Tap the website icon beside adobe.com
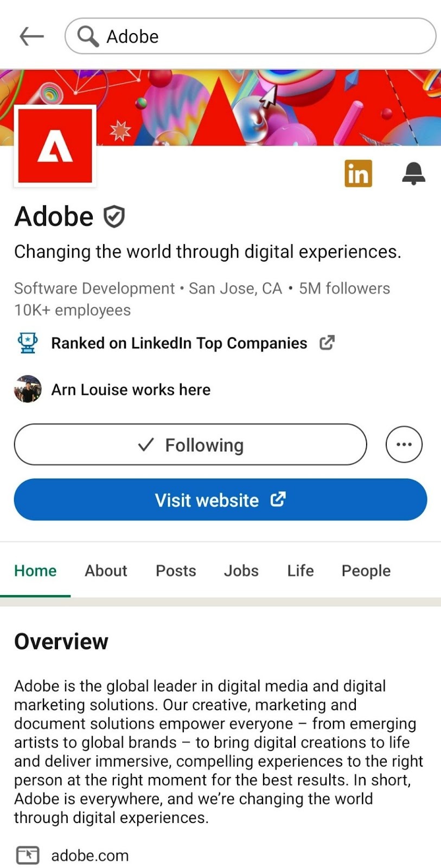This screenshot has width=441, height=868. [x=28, y=855]
